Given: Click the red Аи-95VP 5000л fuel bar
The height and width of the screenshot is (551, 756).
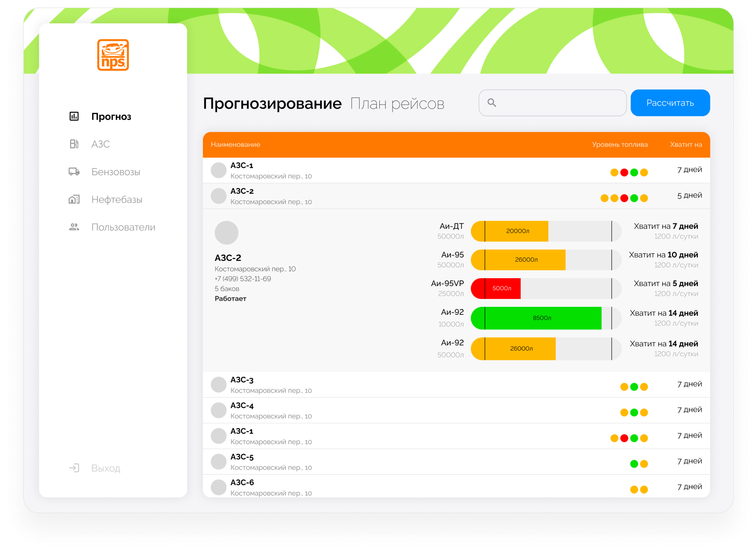Looking at the screenshot, I should (x=501, y=288).
